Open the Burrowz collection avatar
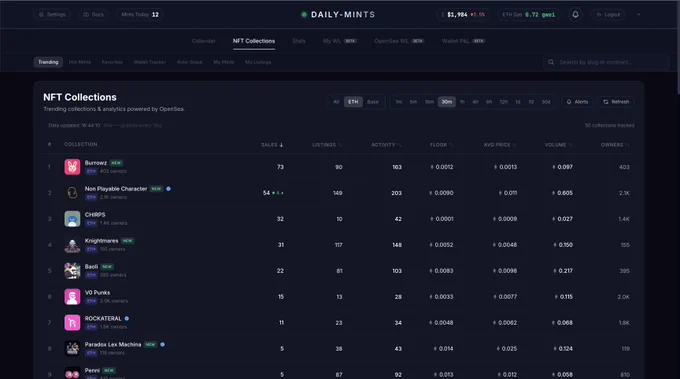The height and width of the screenshot is (379, 680). (72, 167)
